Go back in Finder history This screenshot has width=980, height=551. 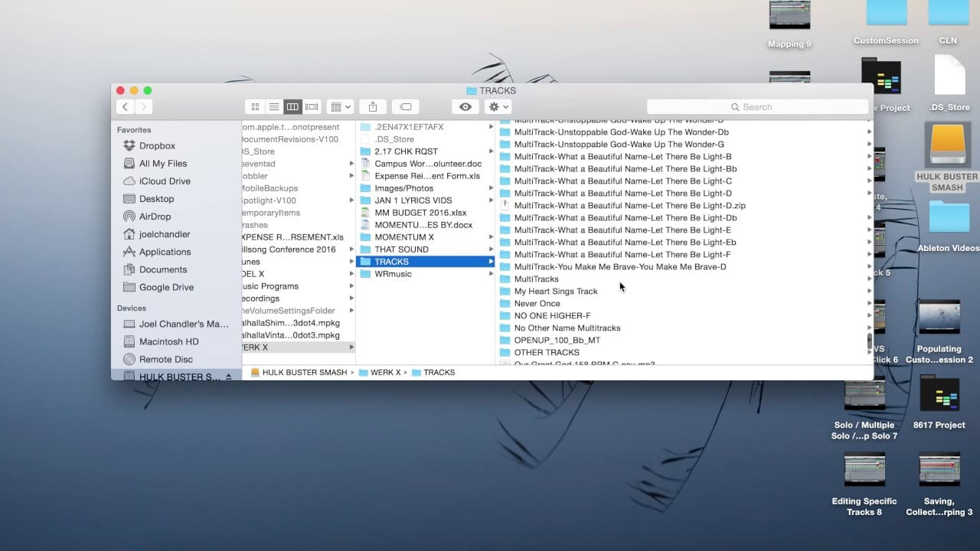click(126, 107)
